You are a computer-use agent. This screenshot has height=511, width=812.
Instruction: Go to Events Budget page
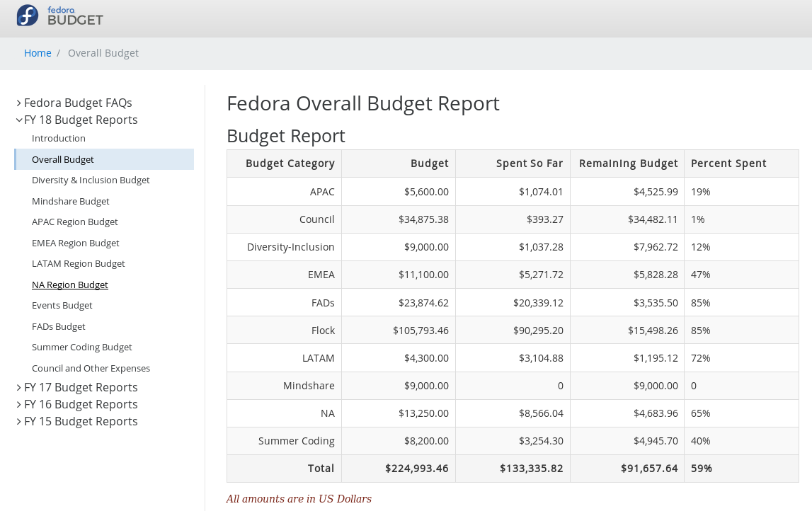pos(62,306)
